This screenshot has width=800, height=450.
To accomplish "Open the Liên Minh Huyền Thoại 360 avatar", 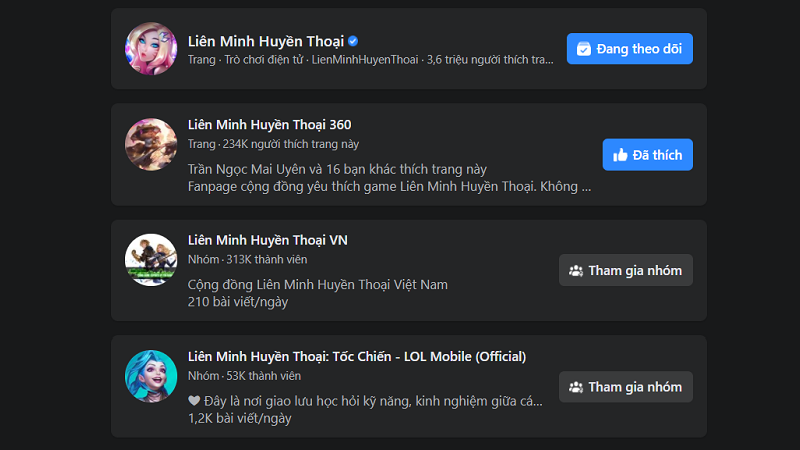I will (x=151, y=144).
